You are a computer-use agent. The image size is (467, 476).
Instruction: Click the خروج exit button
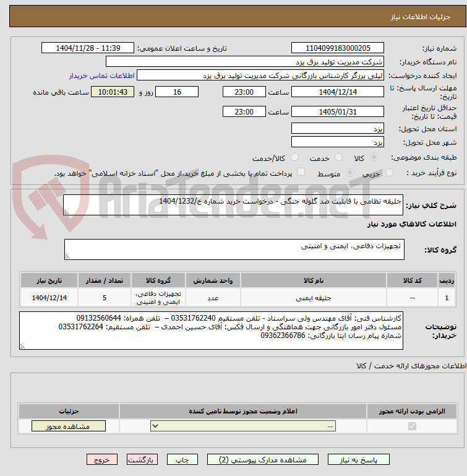102,460
